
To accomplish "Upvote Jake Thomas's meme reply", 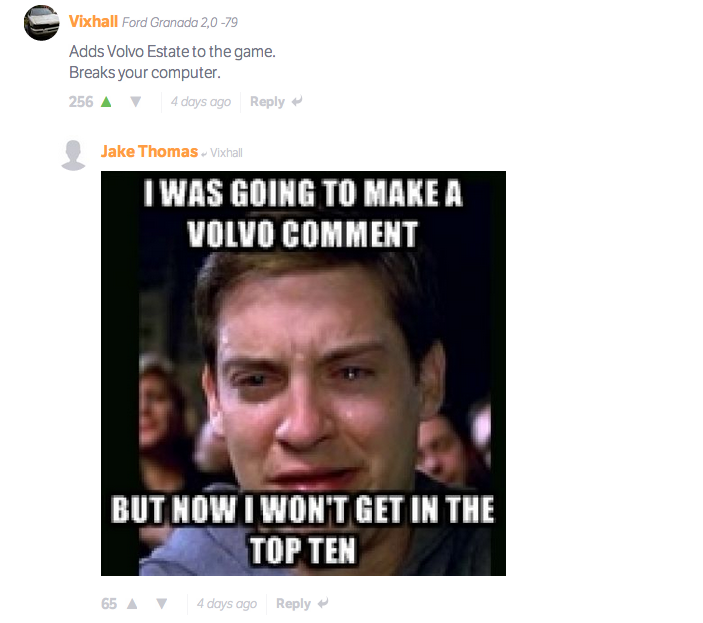I will [132, 604].
